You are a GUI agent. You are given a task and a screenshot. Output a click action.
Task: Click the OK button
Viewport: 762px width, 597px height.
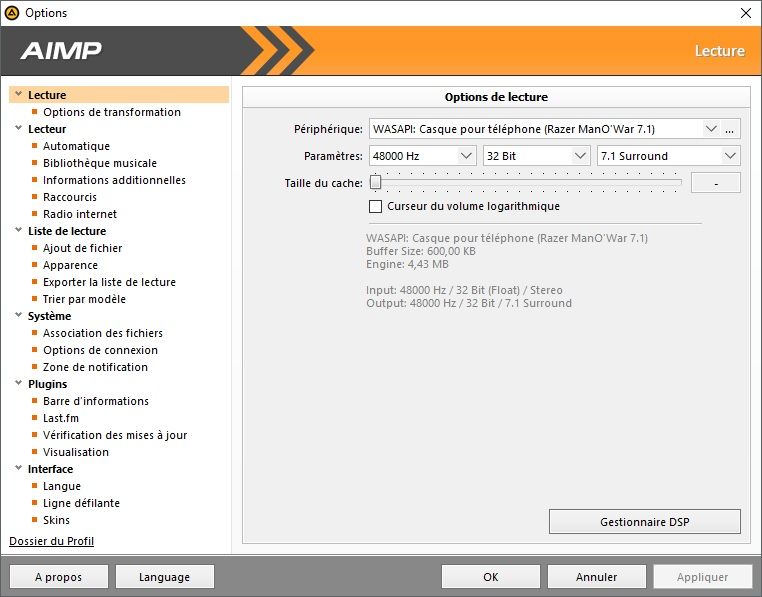(490, 577)
